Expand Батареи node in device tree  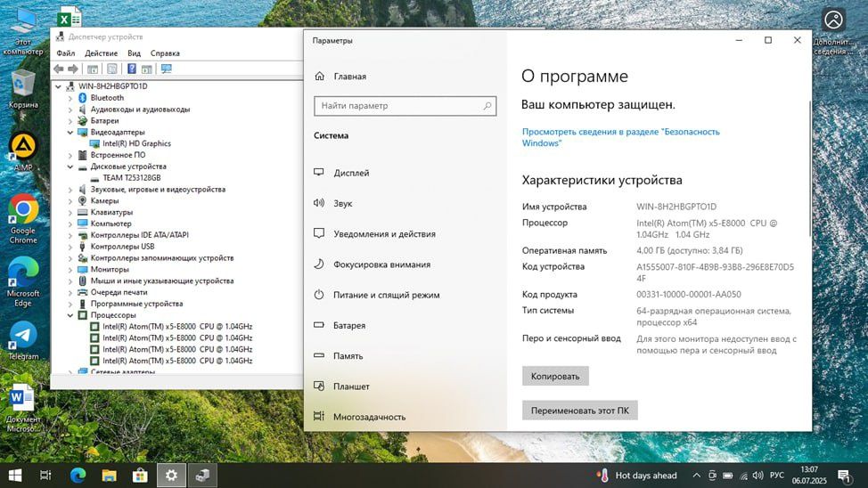(x=70, y=120)
